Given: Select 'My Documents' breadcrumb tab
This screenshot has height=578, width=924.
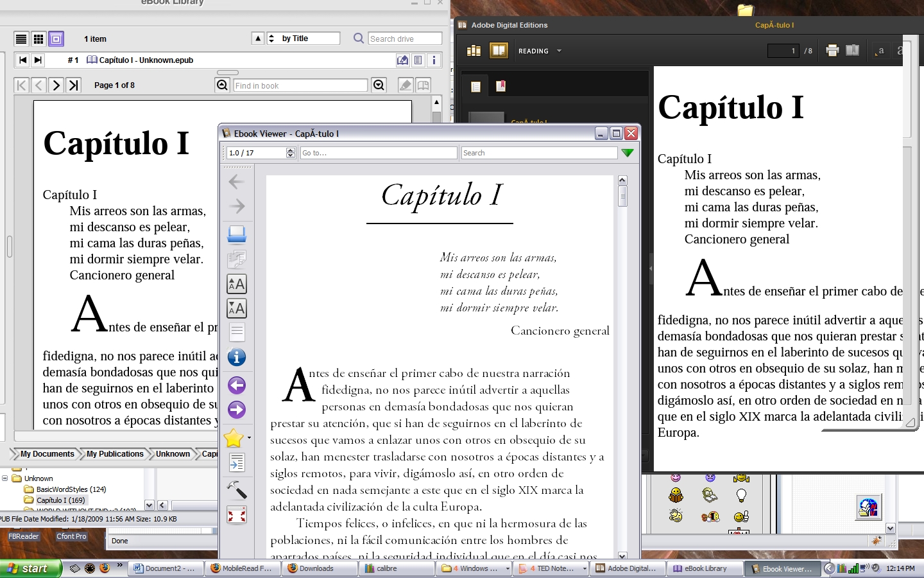Looking at the screenshot, I should point(47,454).
